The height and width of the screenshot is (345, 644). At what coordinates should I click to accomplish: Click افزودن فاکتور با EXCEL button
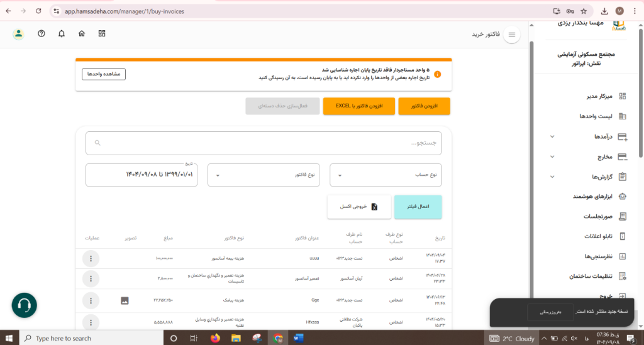(x=359, y=106)
